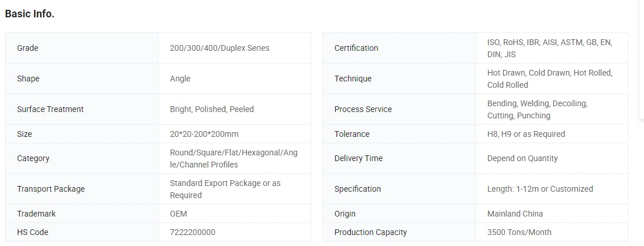This screenshot has width=644, height=246.
Task: Select the Origin value Mainland China
Action: coord(515,214)
